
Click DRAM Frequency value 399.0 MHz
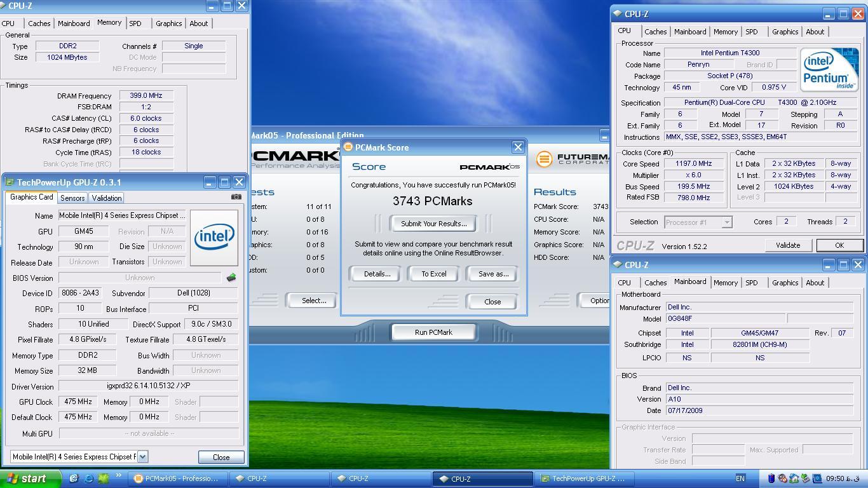(x=146, y=96)
